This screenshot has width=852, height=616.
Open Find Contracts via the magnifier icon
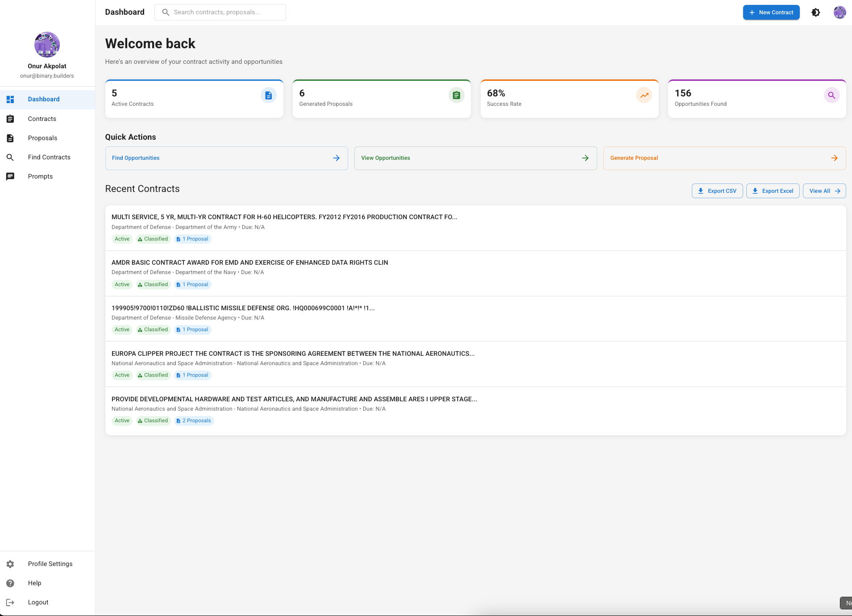[x=10, y=157]
